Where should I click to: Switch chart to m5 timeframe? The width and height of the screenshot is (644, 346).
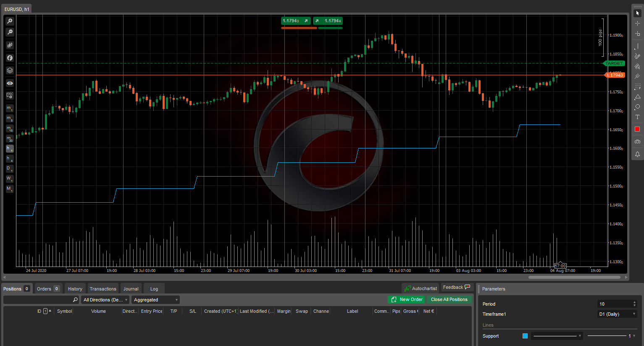10,119
